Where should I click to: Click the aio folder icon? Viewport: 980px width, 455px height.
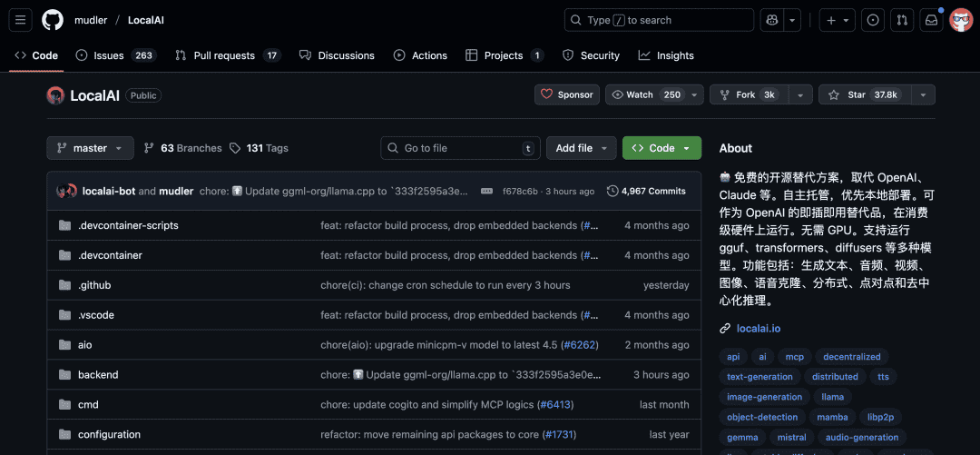point(65,345)
